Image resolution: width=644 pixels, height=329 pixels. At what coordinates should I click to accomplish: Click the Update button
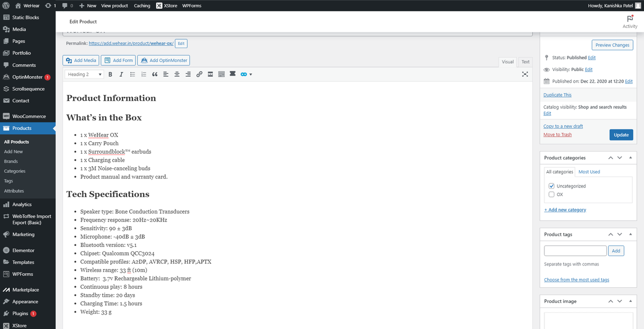621,135
